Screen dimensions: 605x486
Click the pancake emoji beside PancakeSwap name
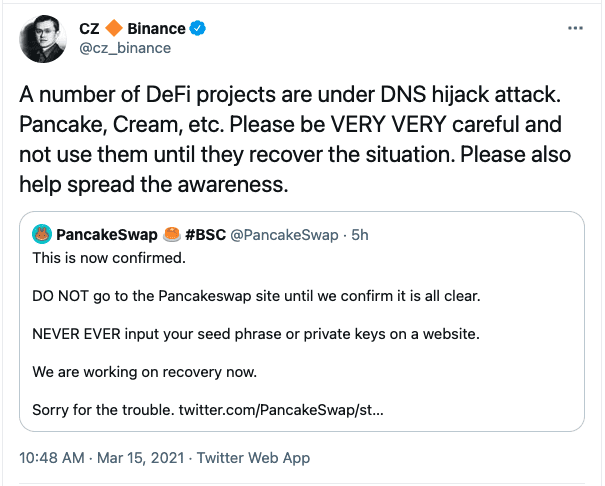pos(169,235)
